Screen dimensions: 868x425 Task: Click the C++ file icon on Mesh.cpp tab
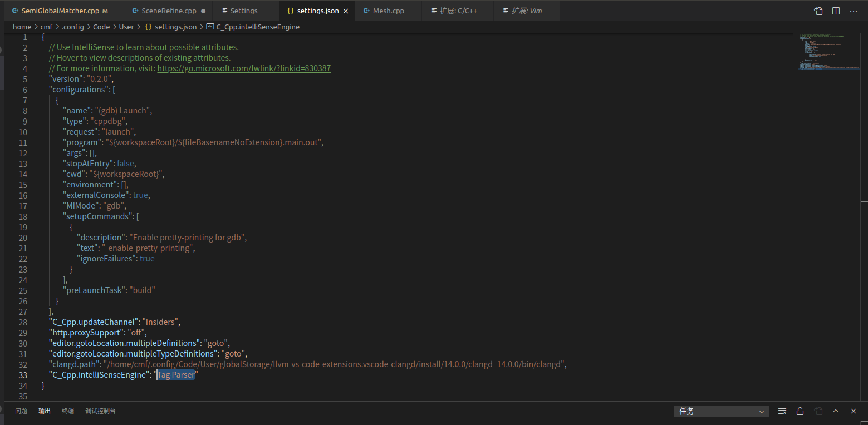pos(366,11)
